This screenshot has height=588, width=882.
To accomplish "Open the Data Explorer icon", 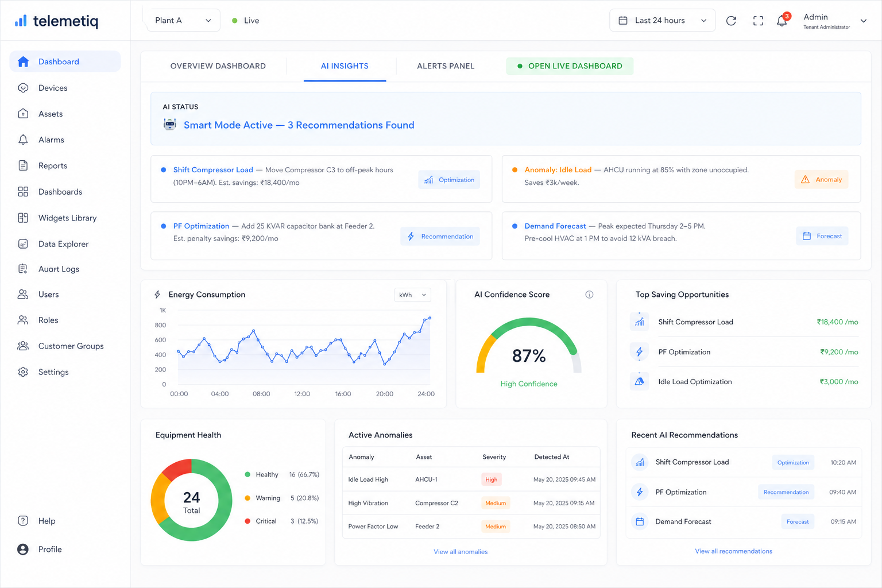I will pyautogui.click(x=23, y=243).
